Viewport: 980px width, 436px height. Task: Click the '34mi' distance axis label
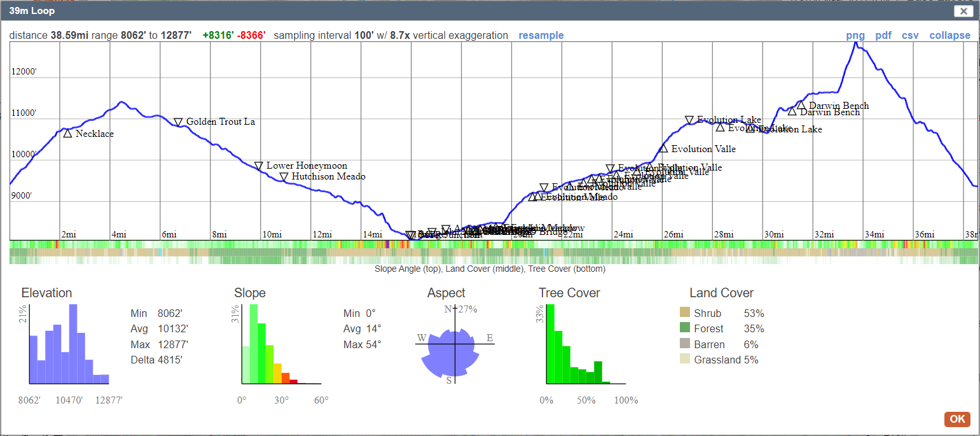click(874, 235)
